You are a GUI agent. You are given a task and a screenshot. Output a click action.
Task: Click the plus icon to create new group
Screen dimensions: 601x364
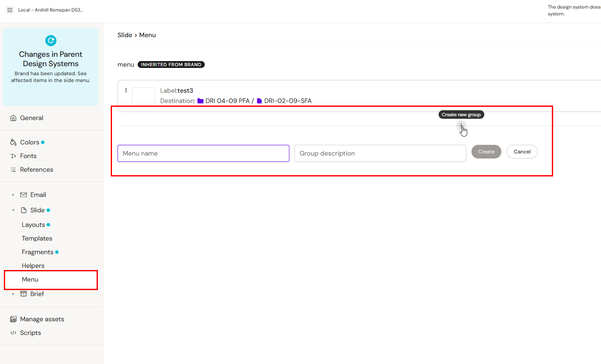(461, 126)
